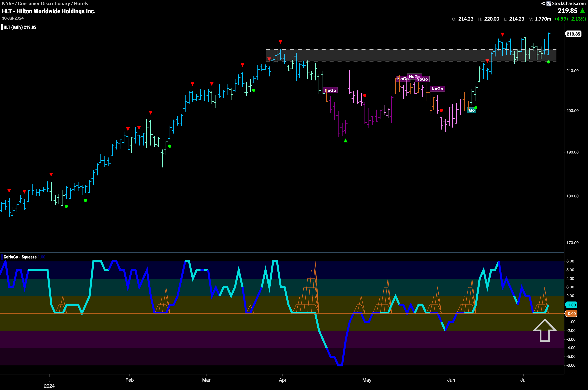Click the 170.00 price axis label
588x390 pixels.
pyautogui.click(x=572, y=243)
